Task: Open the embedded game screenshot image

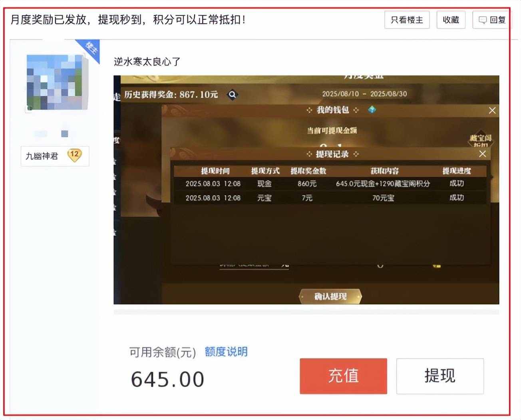Action: pyautogui.click(x=306, y=190)
